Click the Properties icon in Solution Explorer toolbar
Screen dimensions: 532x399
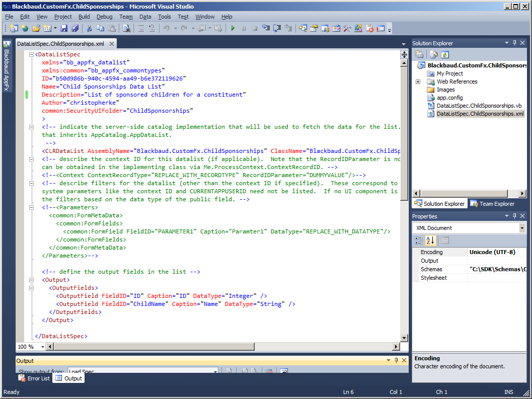[x=419, y=54]
